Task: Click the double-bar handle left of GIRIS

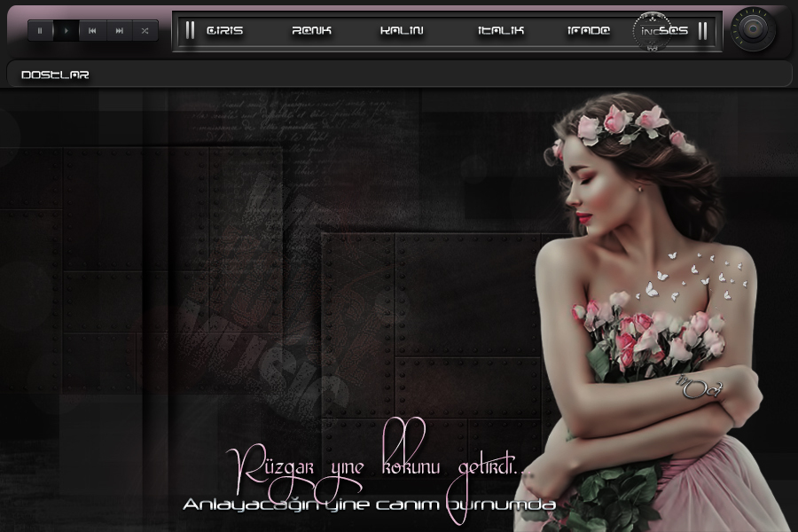Action: point(190,30)
